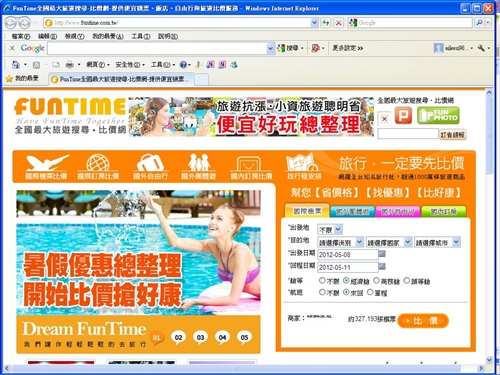500x375 pixels.
Task: Click the 國際訂房比價 globe icon
Action: point(98,166)
